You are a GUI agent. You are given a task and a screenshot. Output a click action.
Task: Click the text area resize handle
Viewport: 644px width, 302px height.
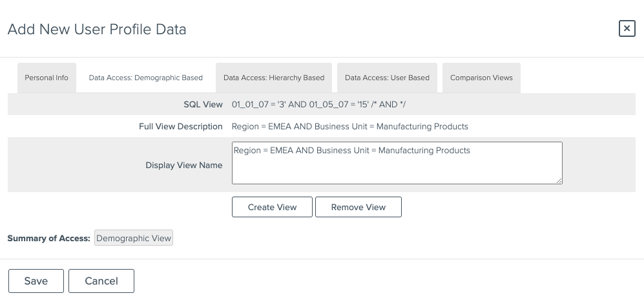[x=559, y=180]
